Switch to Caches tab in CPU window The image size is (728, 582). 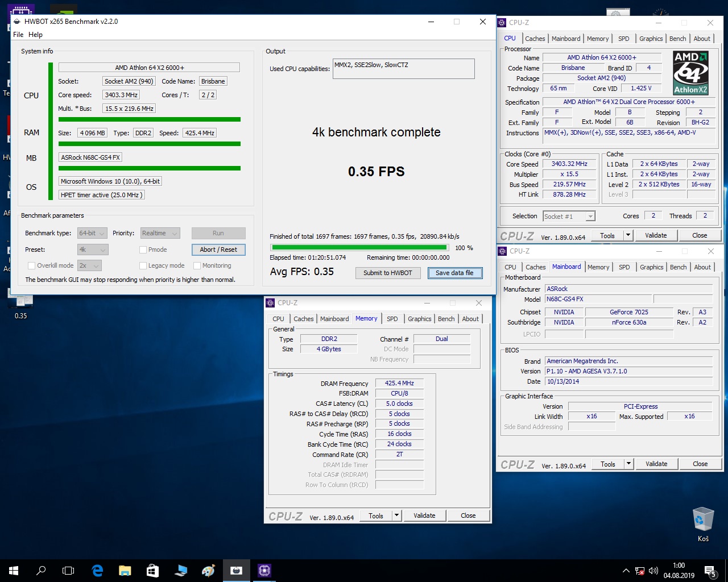[535, 39]
